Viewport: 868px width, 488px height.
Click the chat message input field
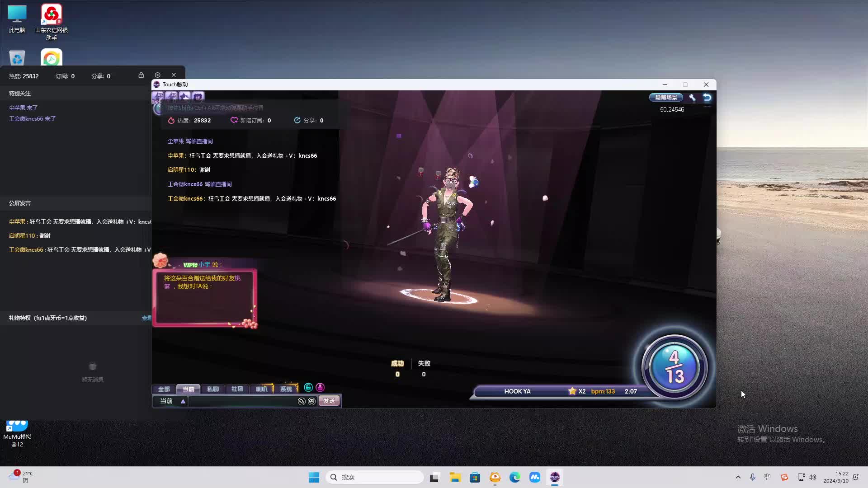(242, 401)
